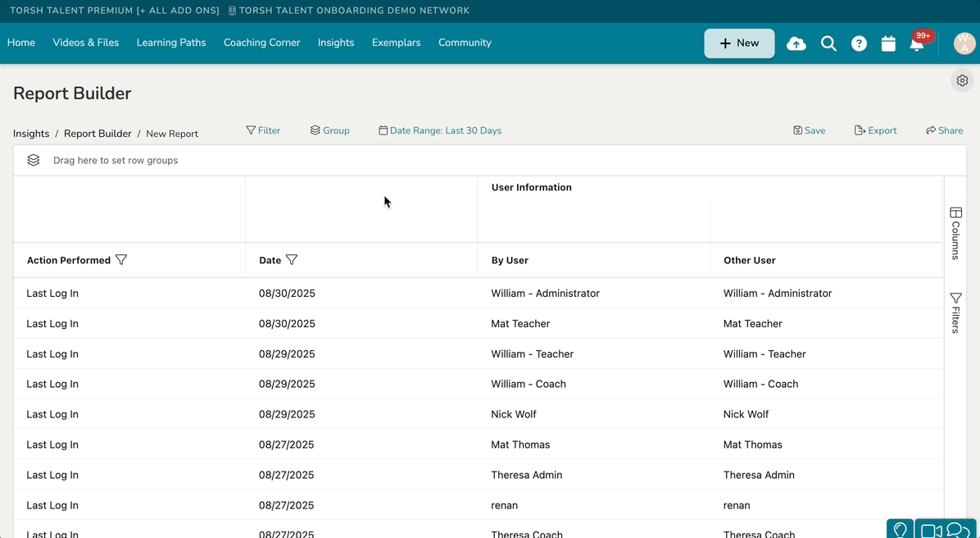
Task: Open the calendar icon in header
Action: (x=888, y=43)
